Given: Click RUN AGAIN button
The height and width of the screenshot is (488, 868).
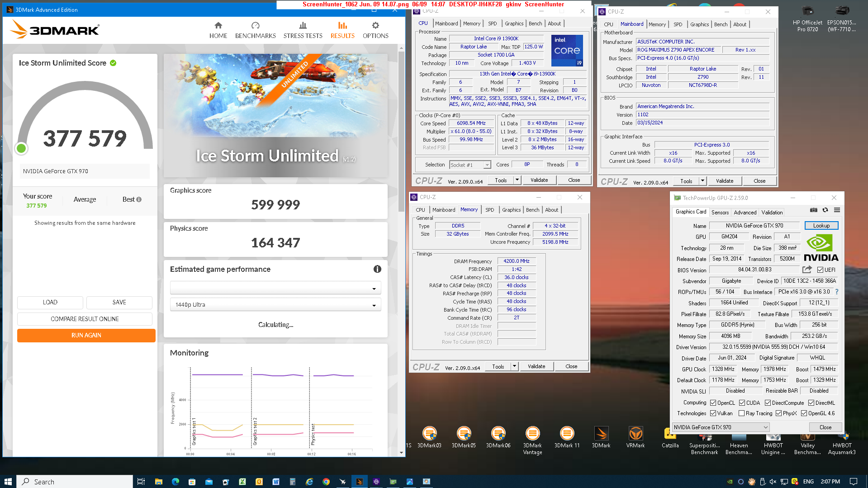Looking at the screenshot, I should point(86,335).
